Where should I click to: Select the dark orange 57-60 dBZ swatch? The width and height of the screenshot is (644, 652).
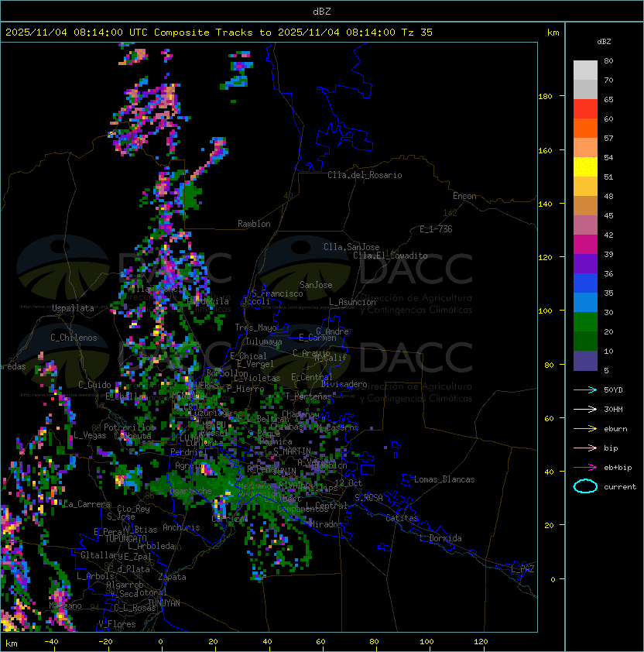(x=585, y=129)
